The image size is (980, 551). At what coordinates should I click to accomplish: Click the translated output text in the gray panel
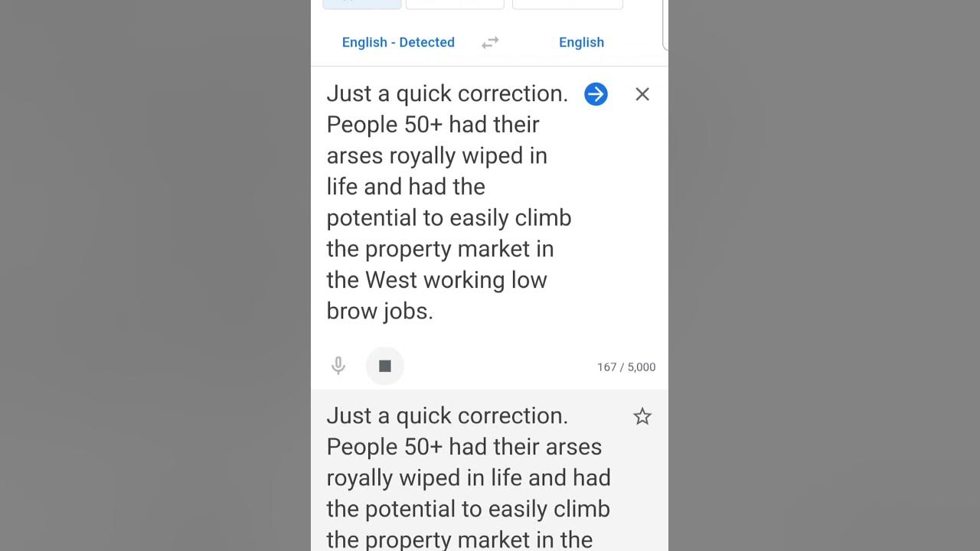pyautogui.click(x=469, y=478)
